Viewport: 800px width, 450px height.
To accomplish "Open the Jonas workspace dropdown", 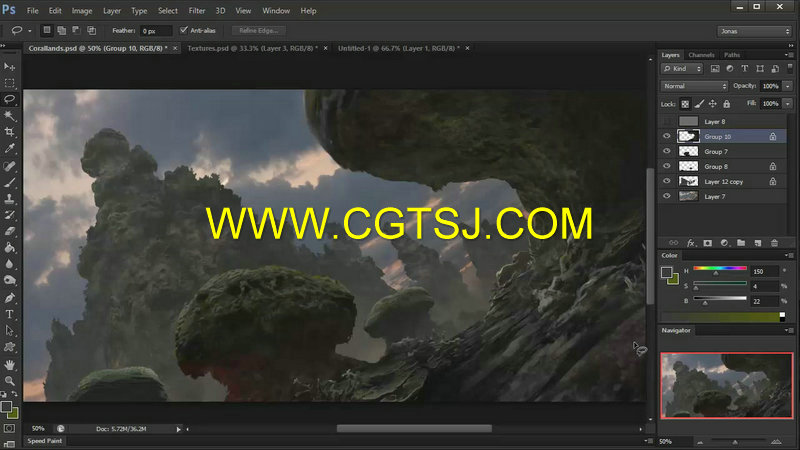I will pyautogui.click(x=755, y=31).
